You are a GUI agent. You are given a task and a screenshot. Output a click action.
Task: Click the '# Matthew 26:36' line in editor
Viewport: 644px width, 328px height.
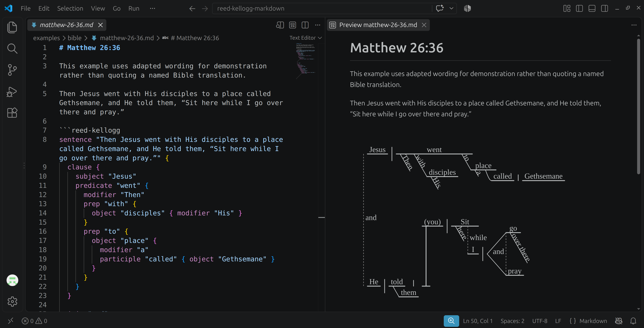tap(90, 48)
